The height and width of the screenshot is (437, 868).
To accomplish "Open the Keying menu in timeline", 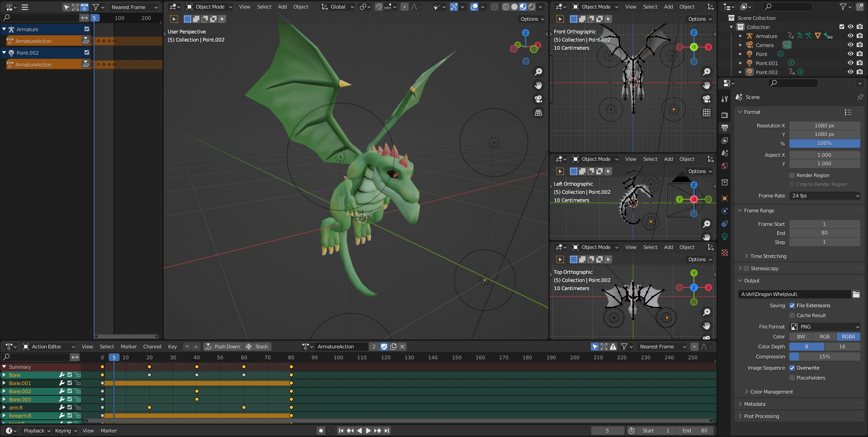I will [66, 431].
